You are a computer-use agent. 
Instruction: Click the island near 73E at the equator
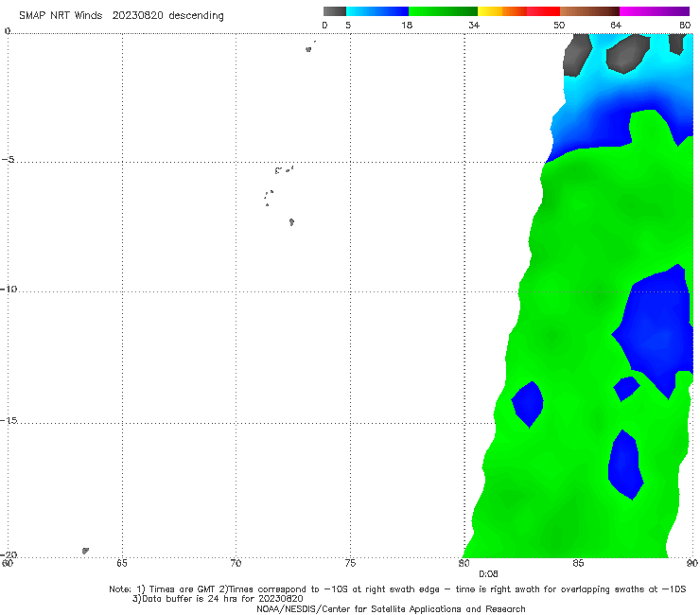308,49
